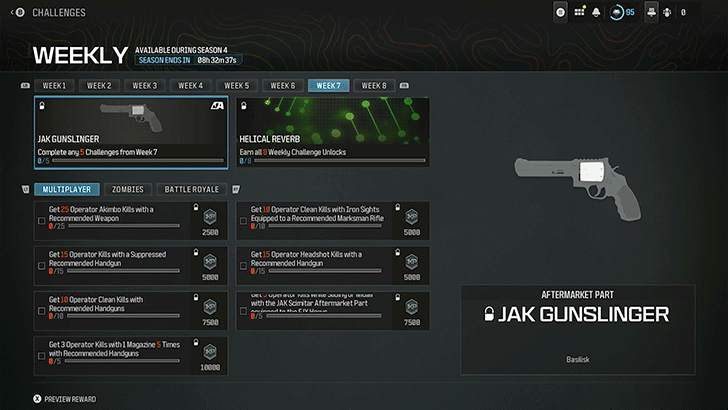Image resolution: width=728 pixels, height=410 pixels.
Task: Click the previous week bumper icon
Action: coord(25,85)
